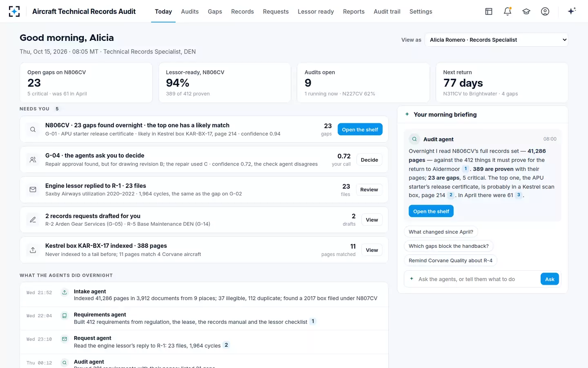Viewport: 588px width, 368px height.
Task: Select the Audit trail tab
Action: click(x=387, y=11)
